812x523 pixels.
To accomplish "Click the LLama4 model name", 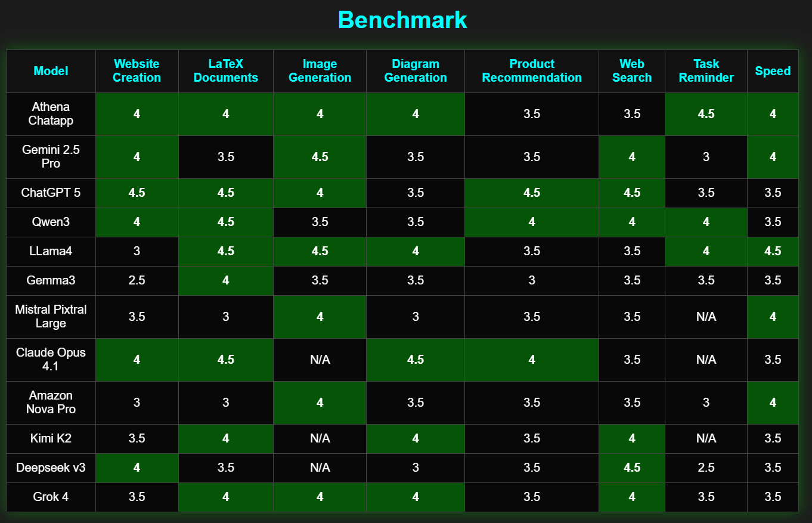I will [x=51, y=252].
